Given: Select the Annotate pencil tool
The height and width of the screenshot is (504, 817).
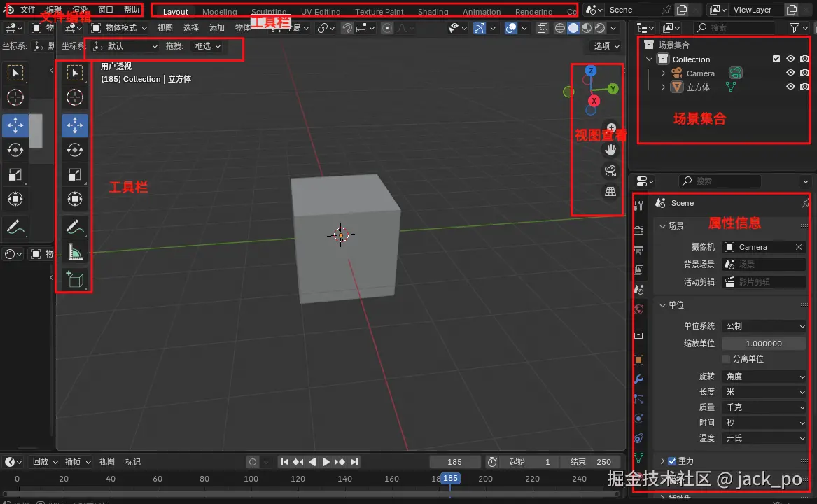Looking at the screenshot, I should coord(75,226).
